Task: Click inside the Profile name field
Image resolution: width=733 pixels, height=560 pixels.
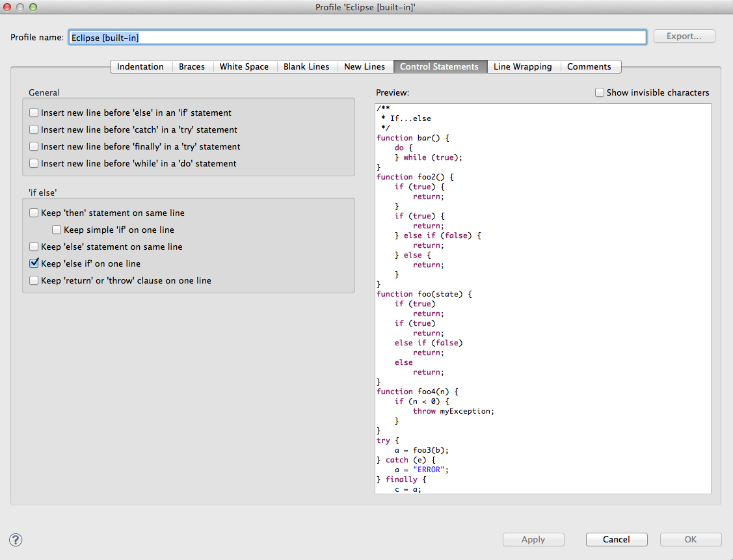Action: (356, 37)
